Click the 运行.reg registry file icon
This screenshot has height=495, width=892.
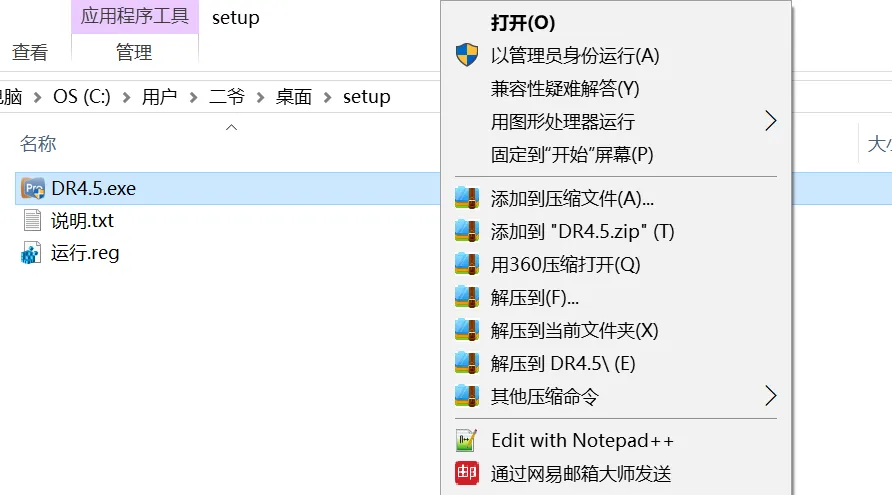pos(32,253)
